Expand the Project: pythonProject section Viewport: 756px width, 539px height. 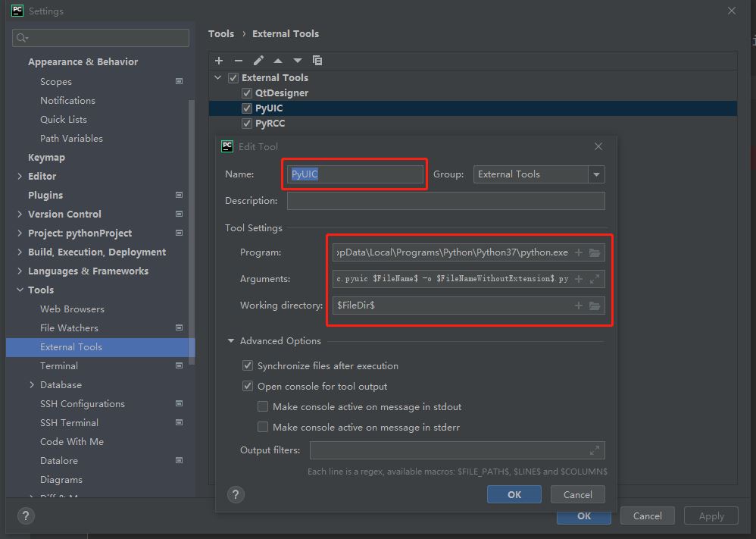coord(20,233)
